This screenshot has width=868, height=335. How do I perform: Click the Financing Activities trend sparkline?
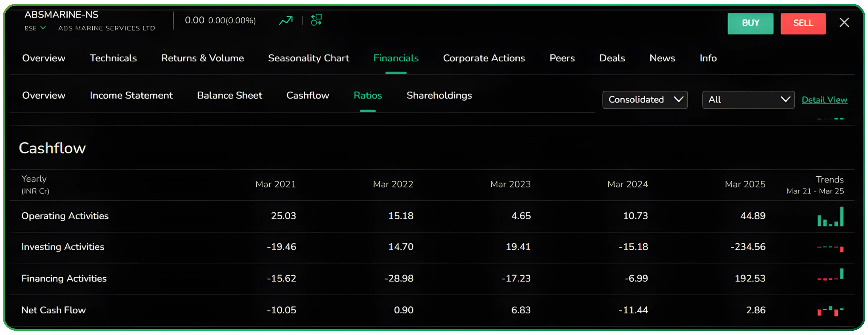[x=830, y=278]
